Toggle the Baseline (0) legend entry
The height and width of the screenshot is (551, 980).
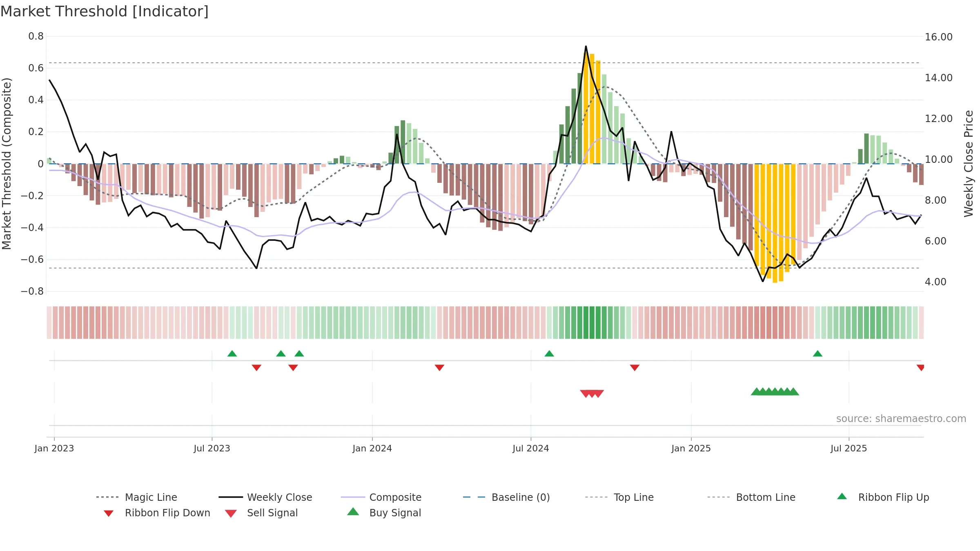(x=507, y=497)
